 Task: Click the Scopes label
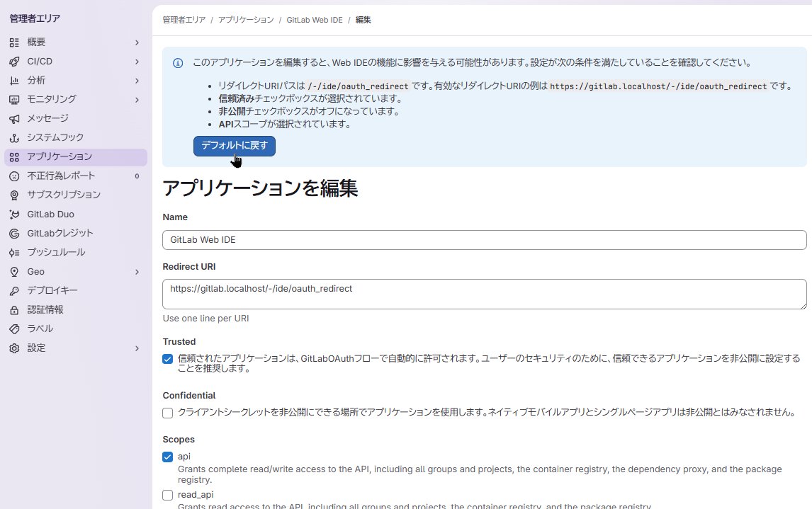179,440
